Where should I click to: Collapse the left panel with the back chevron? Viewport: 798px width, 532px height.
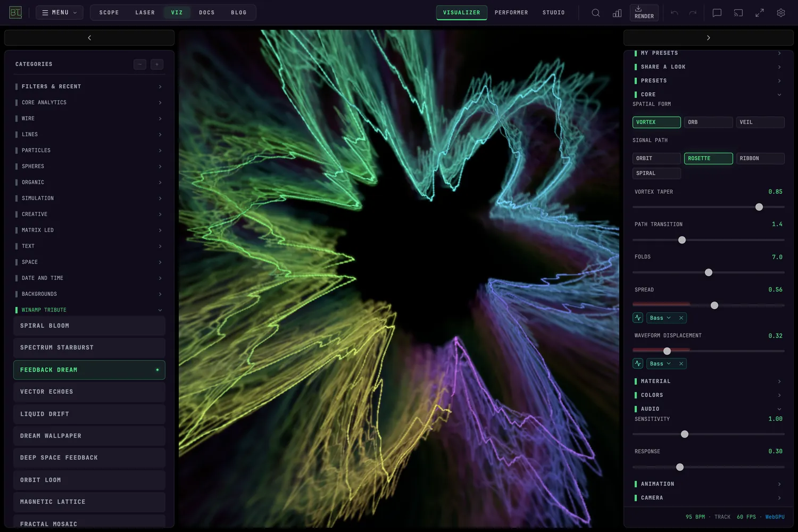pyautogui.click(x=89, y=38)
